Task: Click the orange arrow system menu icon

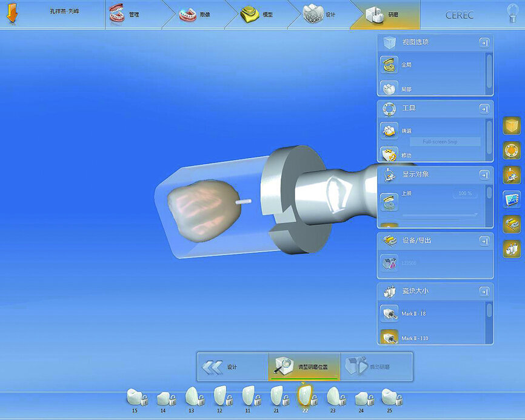Action: pos(12,14)
